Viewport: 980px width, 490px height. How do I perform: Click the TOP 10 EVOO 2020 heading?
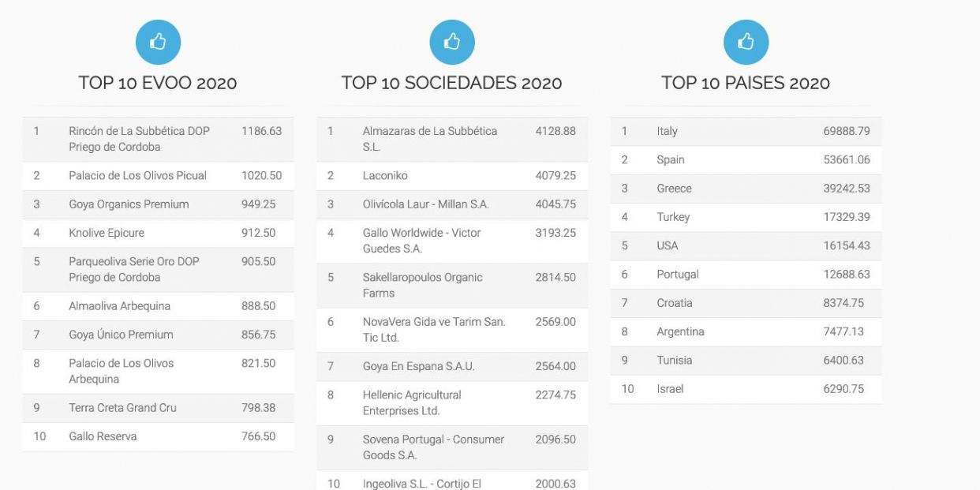click(158, 83)
